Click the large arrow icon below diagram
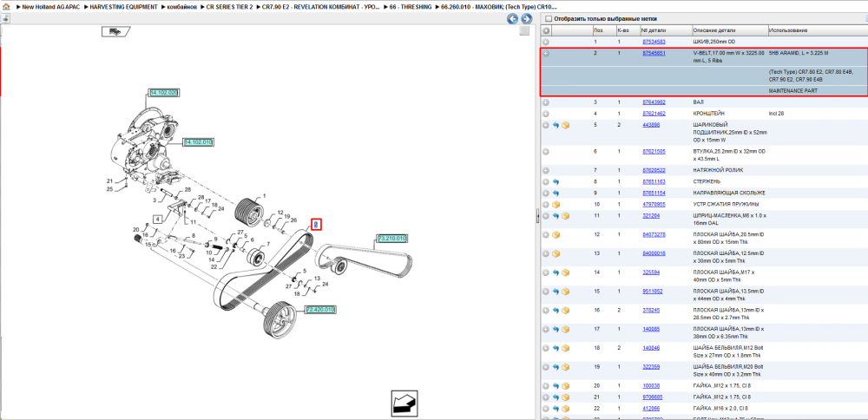 pos(404,403)
